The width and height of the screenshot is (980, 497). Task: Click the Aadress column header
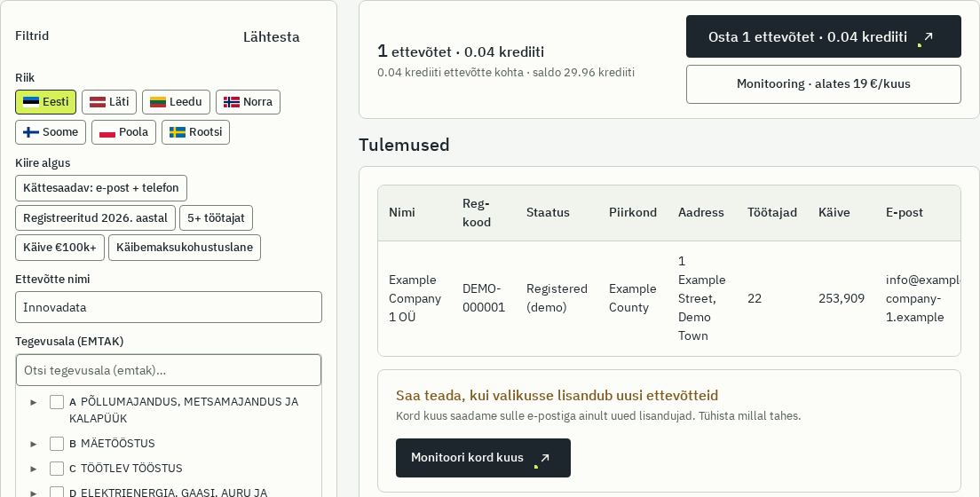(x=700, y=212)
